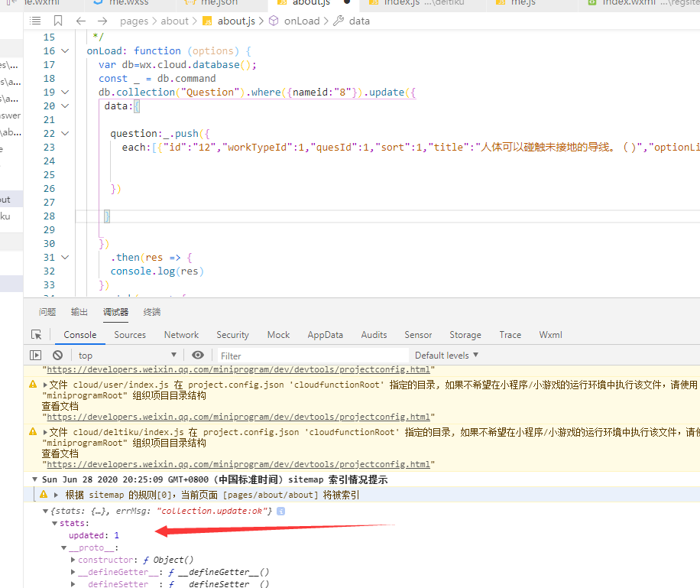Open the Default levels dropdown
This screenshot has height=588, width=700.
pos(446,356)
